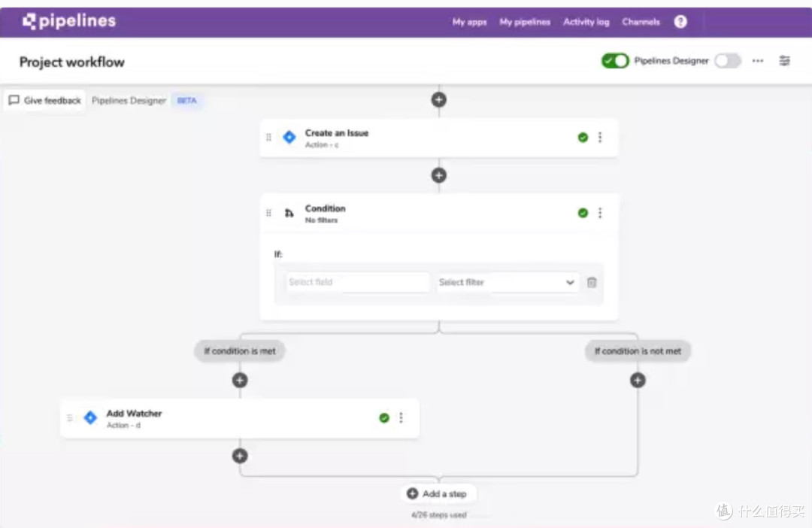The height and width of the screenshot is (528, 812).
Task: Click the Condition step header
Action: click(438, 214)
